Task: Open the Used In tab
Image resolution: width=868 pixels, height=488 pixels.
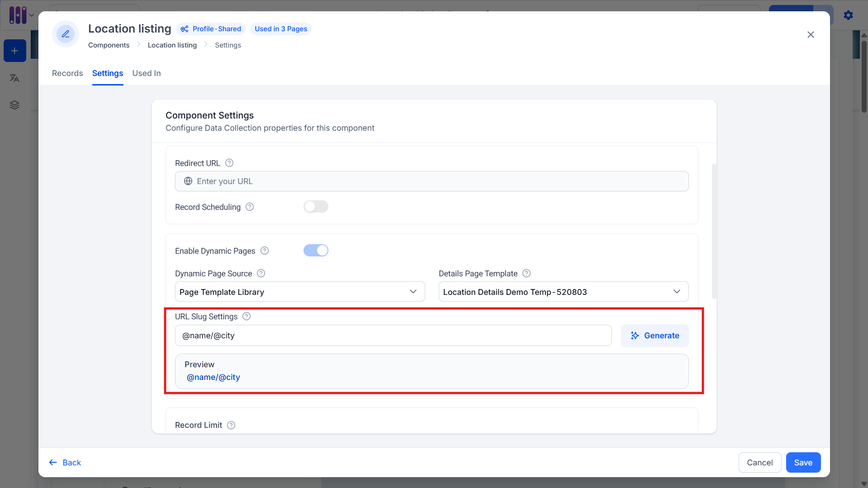Action: 147,73
